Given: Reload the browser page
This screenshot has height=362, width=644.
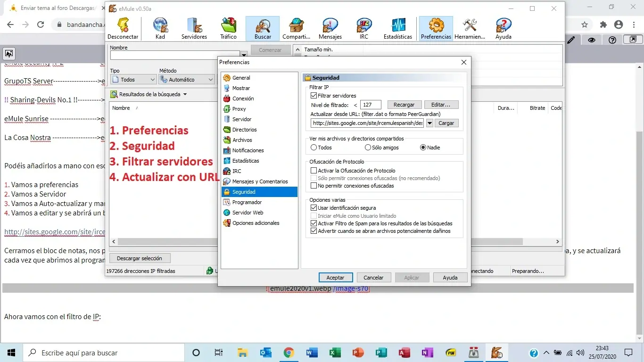Looking at the screenshot, I should tap(41, 25).
